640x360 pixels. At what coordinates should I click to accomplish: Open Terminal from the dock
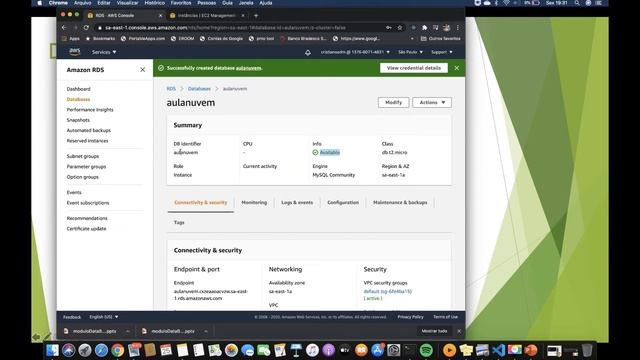[x=410, y=350]
